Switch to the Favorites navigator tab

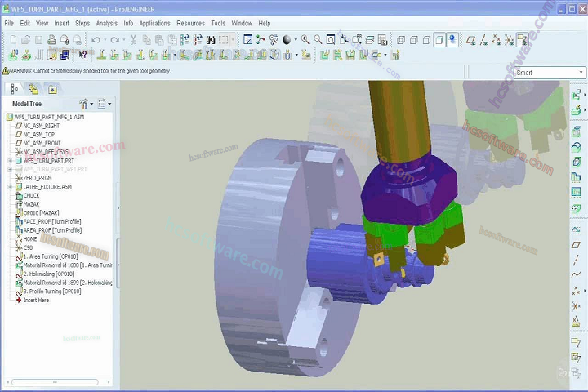52,89
